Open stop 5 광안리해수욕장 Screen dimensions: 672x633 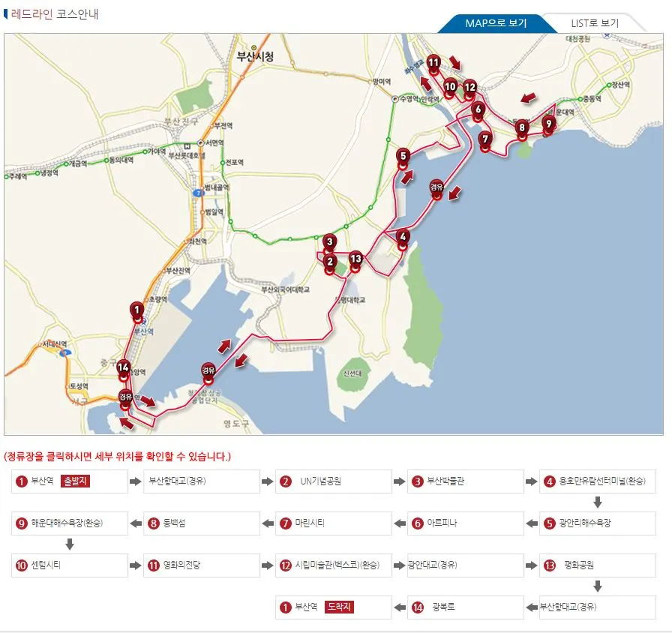[x=598, y=523]
